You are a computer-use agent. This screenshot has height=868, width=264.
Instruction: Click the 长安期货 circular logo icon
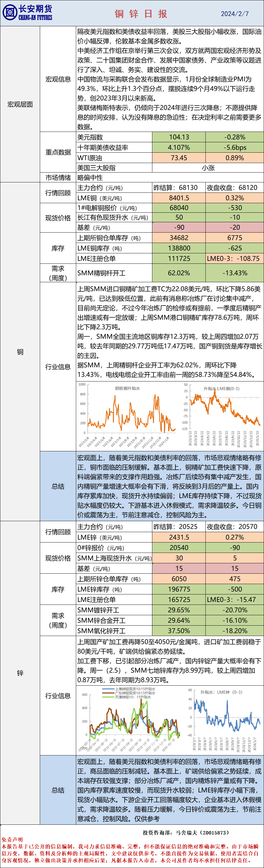point(10,13)
